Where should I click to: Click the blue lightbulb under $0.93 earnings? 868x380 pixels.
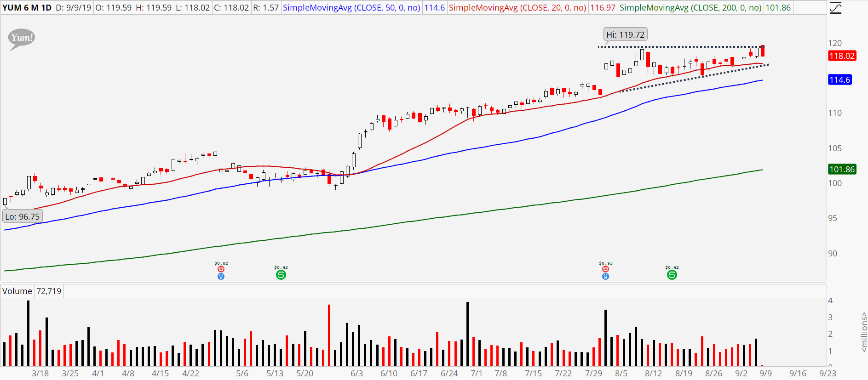pyautogui.click(x=605, y=277)
